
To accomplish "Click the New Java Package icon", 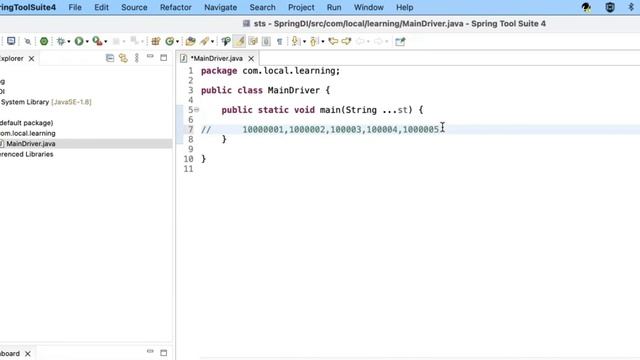I will coord(156,41).
